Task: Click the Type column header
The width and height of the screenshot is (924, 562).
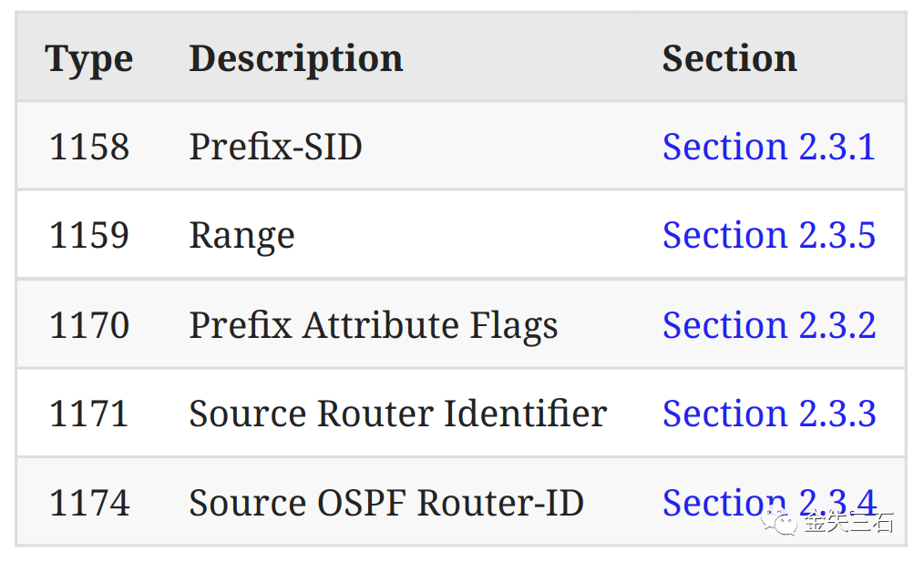Action: 88,58
